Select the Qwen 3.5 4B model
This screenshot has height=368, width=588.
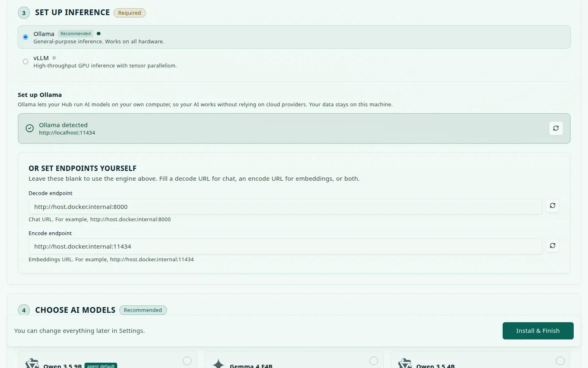(x=560, y=361)
